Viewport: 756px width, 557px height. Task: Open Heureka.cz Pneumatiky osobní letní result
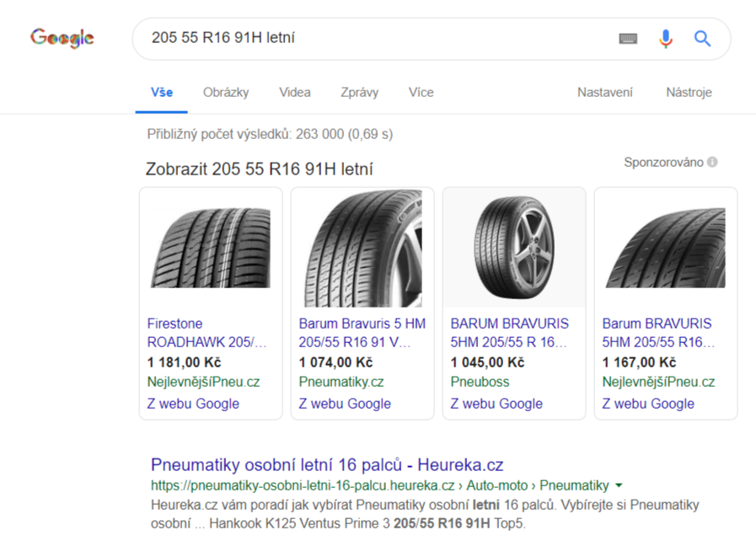(x=327, y=464)
